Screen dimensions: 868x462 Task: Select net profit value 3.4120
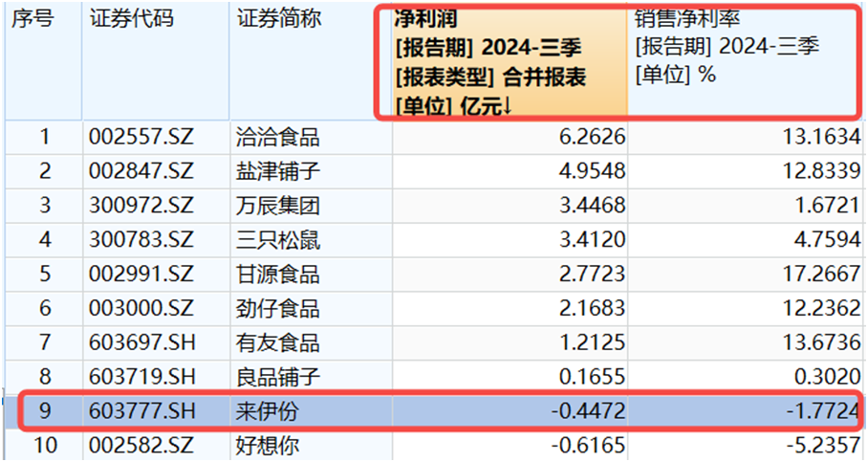[593, 240]
